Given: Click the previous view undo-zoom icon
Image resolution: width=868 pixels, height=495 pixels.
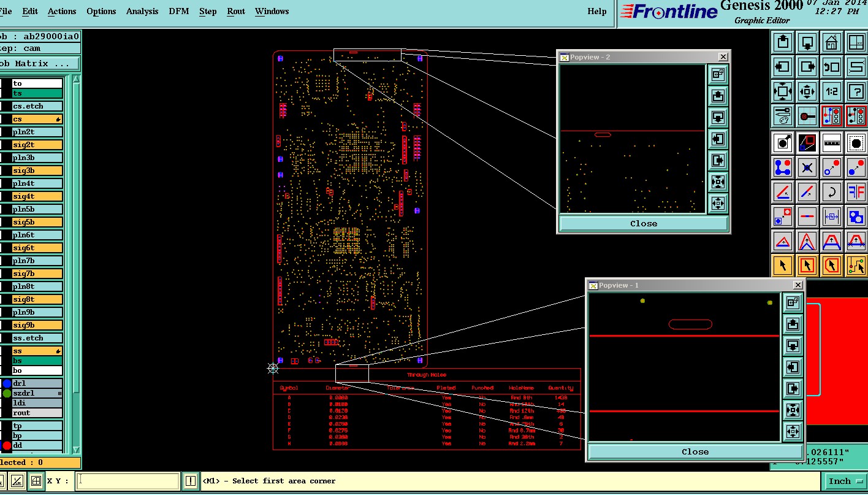Looking at the screenshot, I should click(x=832, y=67).
